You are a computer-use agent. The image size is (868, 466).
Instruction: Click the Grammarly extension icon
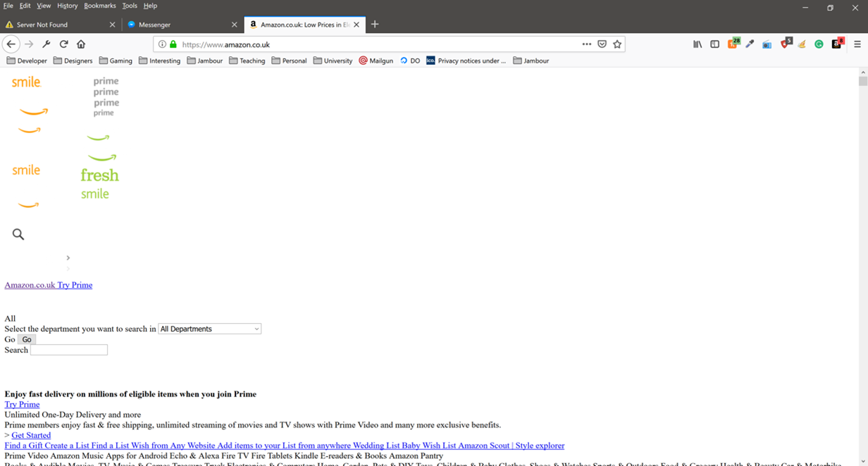tap(819, 44)
